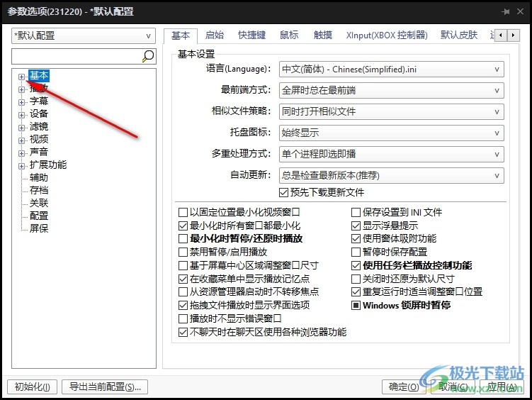Uncheck 预先下载更新文件
This screenshot has height=400, width=532.
[283, 192]
